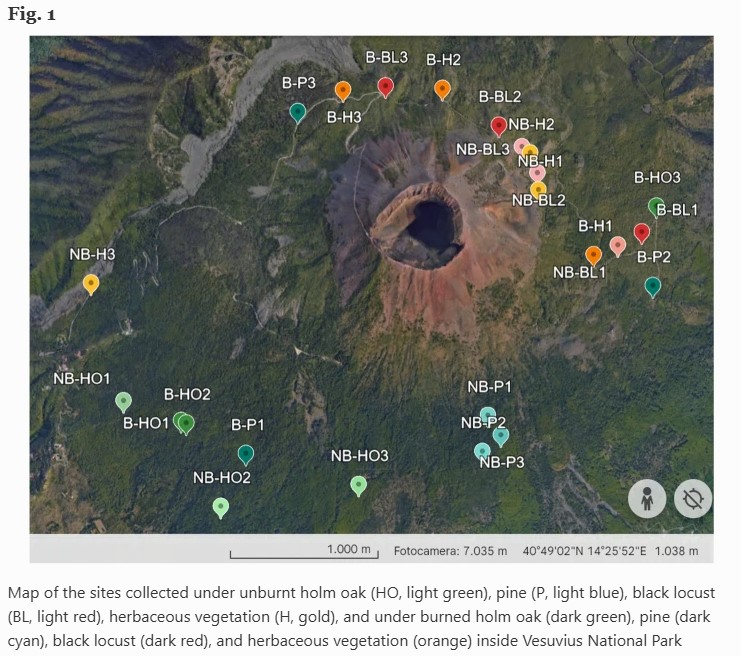Click the figure caption starting 'Map of the sites'
The image size is (741, 656).
pos(362,616)
